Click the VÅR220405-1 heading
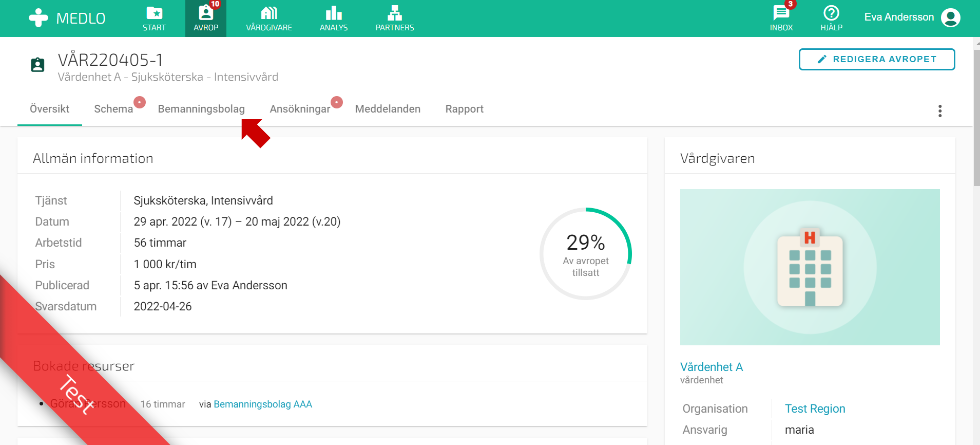This screenshot has height=445, width=980. [x=110, y=60]
